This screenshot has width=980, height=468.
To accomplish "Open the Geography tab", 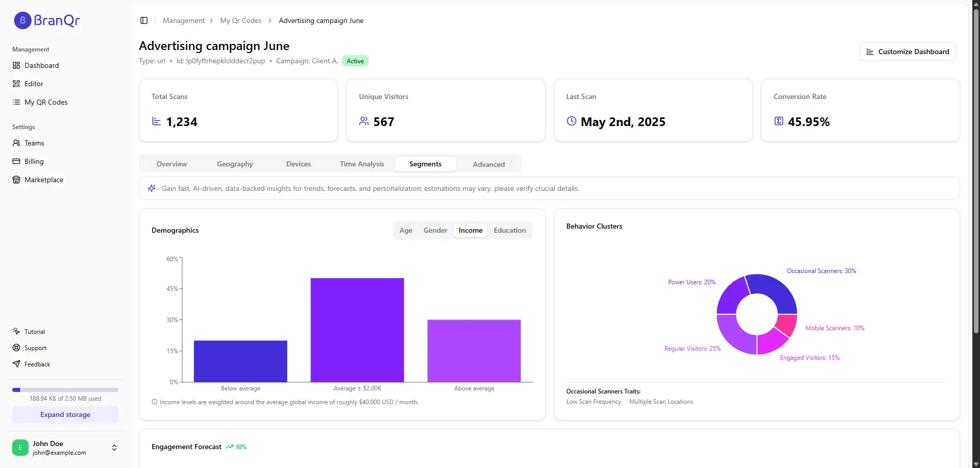I will [x=235, y=164].
